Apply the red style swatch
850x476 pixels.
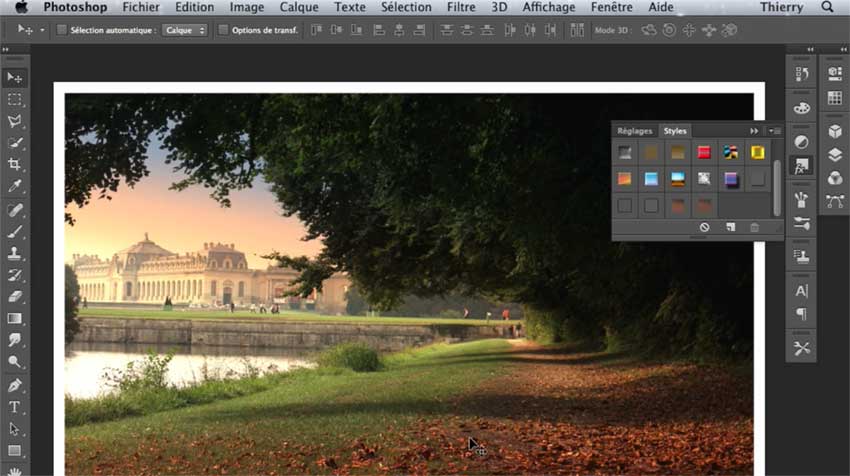[704, 153]
